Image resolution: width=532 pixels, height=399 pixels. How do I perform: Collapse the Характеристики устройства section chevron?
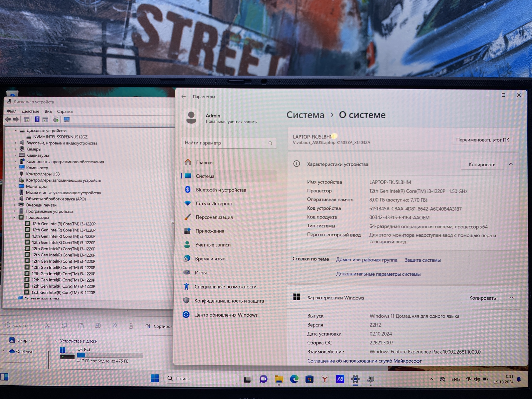point(511,164)
